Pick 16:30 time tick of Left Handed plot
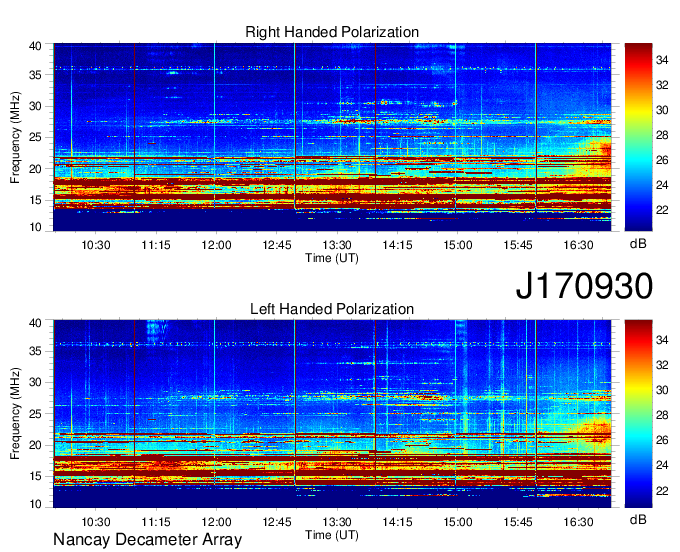Image resolution: width=680 pixels, height=552 pixels. point(578,522)
